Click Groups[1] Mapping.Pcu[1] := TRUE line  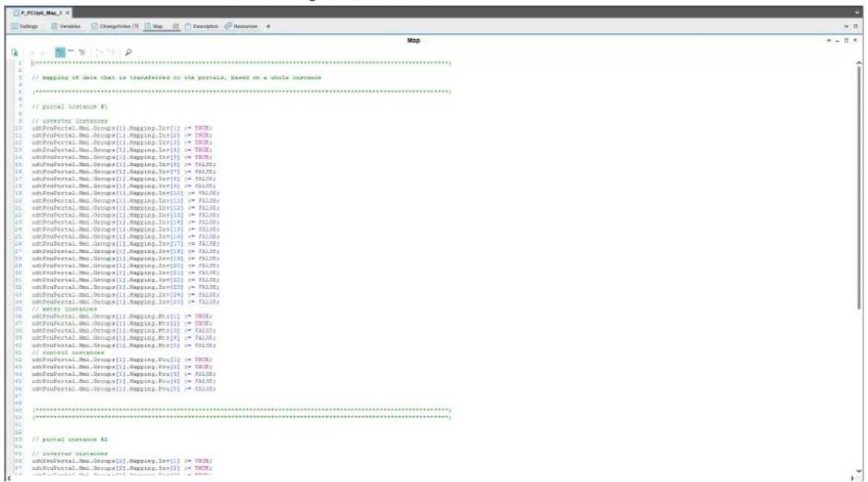[x=122, y=359]
